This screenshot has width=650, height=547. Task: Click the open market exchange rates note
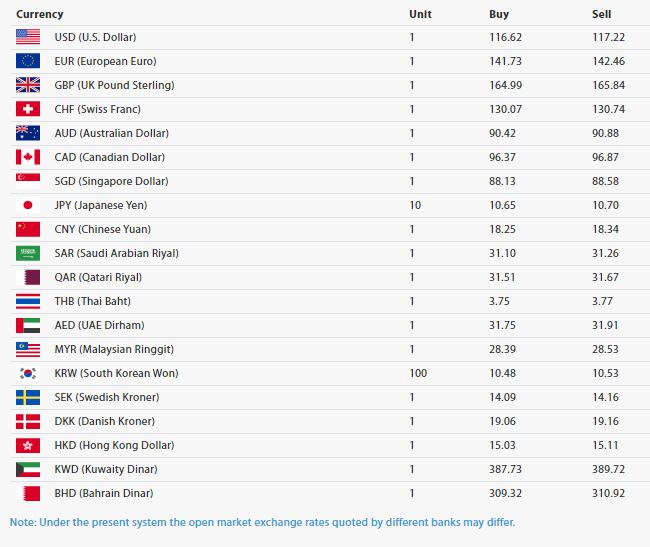coord(262,522)
